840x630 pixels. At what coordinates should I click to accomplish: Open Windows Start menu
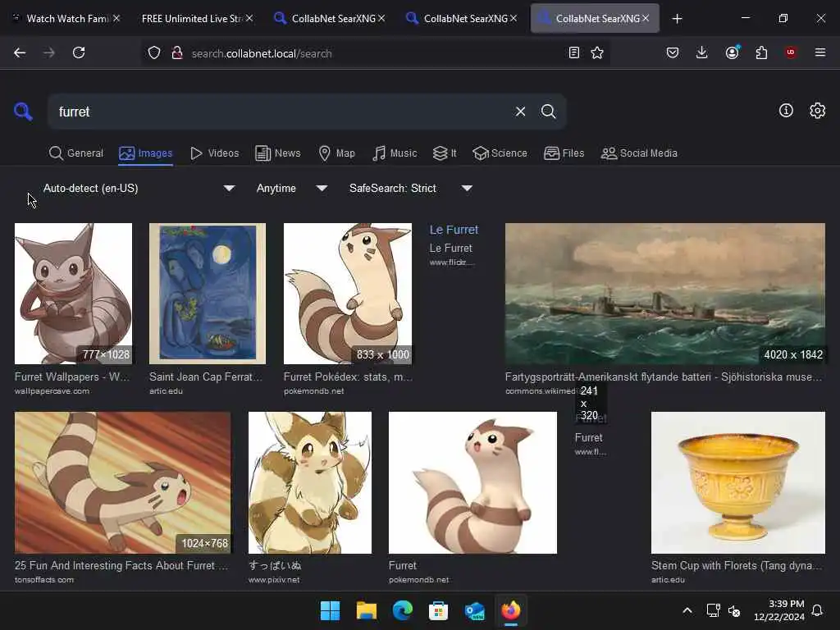330,610
